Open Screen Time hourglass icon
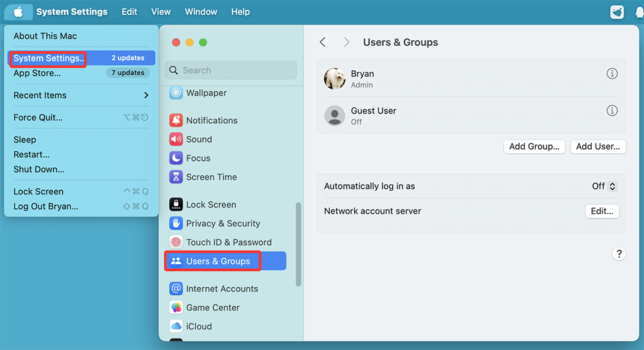Image resolution: width=644 pixels, height=350 pixels. [x=176, y=177]
